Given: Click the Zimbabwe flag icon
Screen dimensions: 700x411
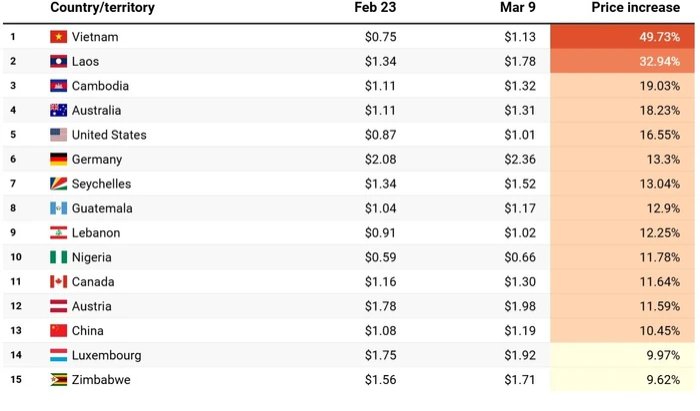Looking at the screenshot, I should point(58,380).
